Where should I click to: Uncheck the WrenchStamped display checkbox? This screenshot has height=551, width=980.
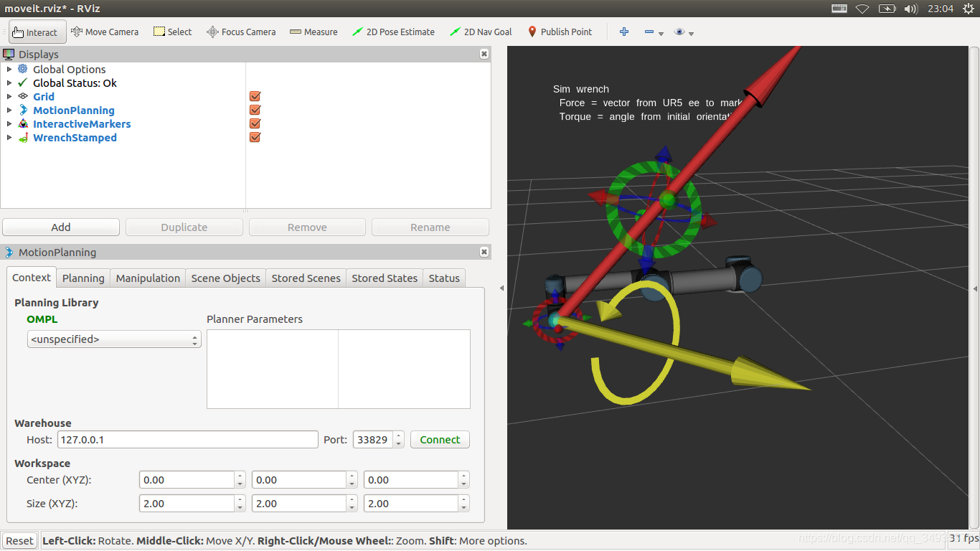(x=255, y=137)
